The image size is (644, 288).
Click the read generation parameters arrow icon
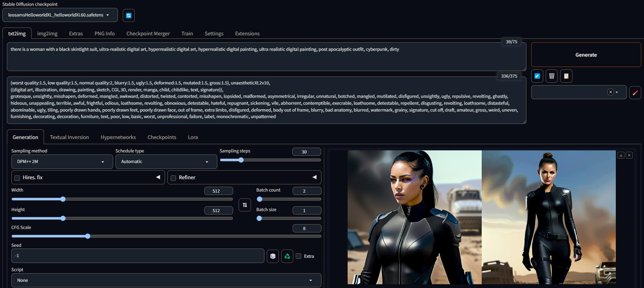coord(537,76)
